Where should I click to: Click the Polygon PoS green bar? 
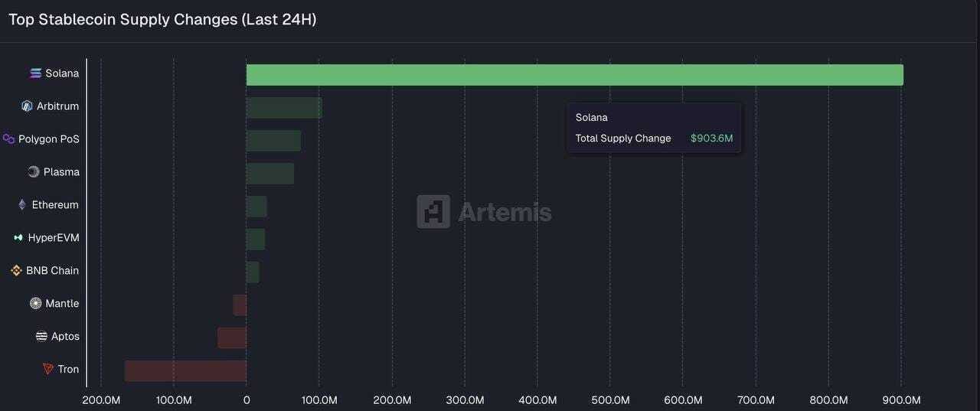point(273,141)
